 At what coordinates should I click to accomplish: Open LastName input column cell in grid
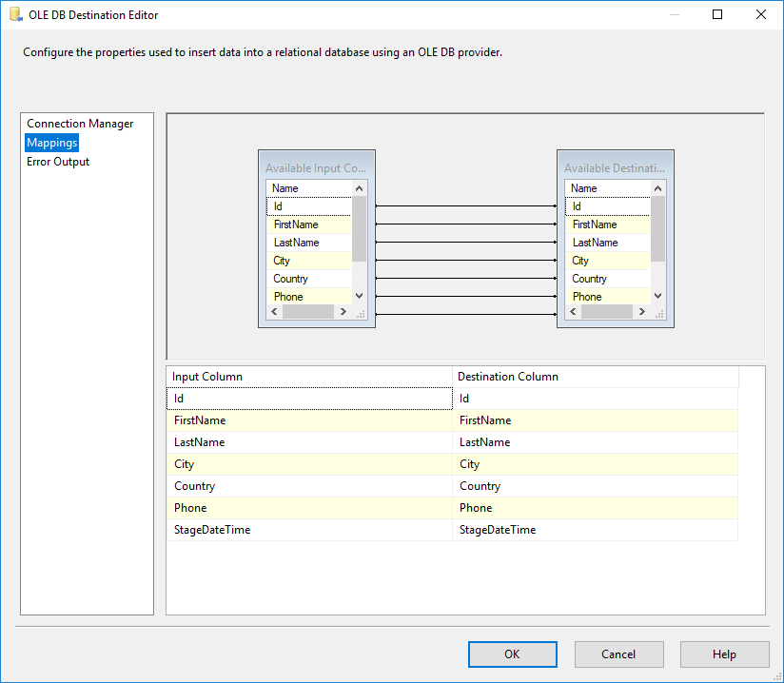309,442
